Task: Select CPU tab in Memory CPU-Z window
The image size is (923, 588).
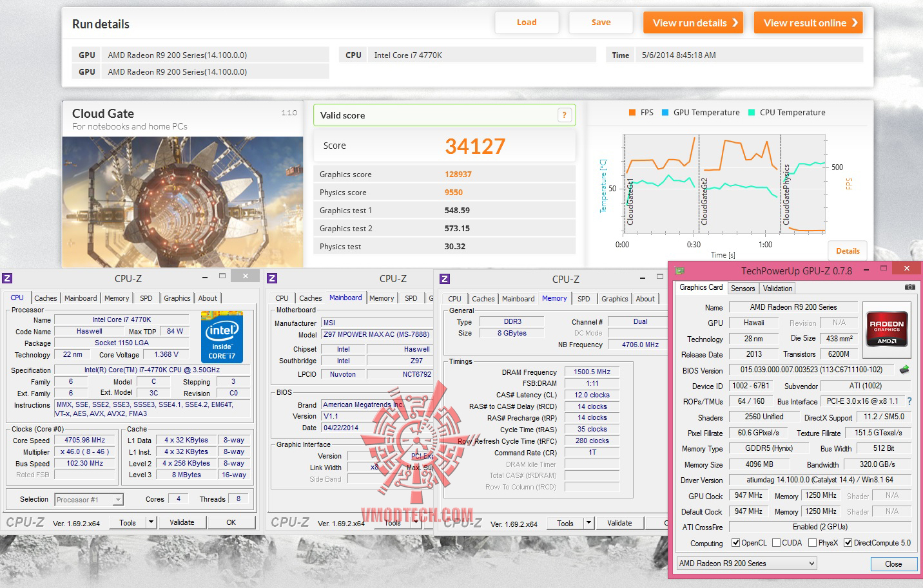Action: coord(454,299)
